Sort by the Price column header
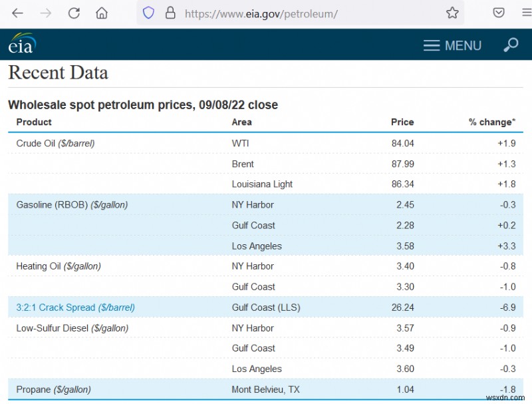This screenshot has width=532, height=404. (403, 122)
